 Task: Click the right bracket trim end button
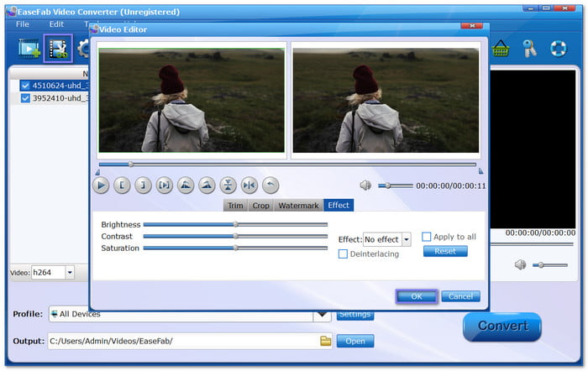pos(143,185)
